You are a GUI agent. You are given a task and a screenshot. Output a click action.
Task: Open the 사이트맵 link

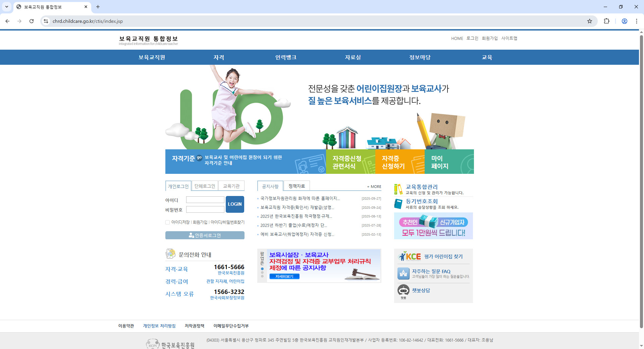click(x=509, y=38)
